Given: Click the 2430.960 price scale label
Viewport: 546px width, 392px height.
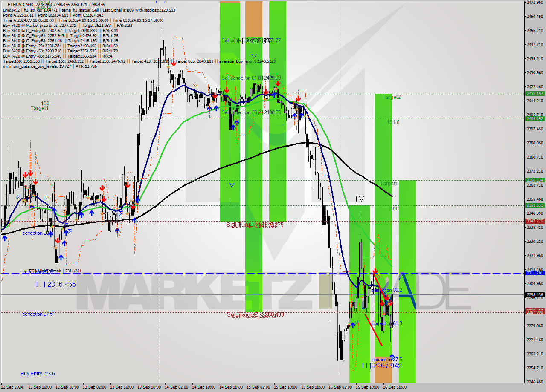Looking at the screenshot, I should pyautogui.click(x=535, y=73).
